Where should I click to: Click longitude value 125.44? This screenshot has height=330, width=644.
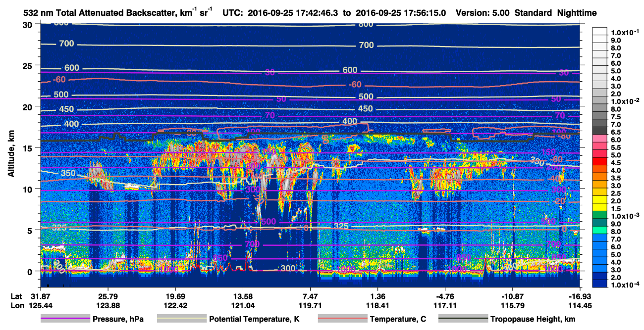tap(40, 305)
